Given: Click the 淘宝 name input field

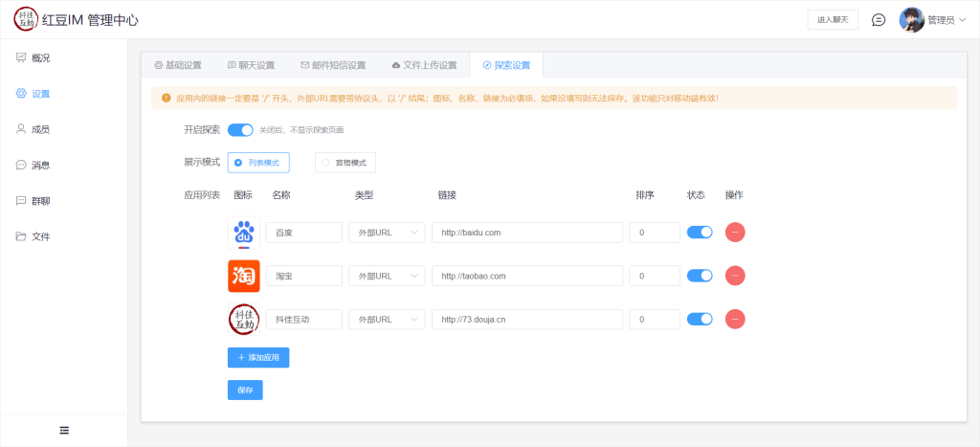Looking at the screenshot, I should (304, 276).
